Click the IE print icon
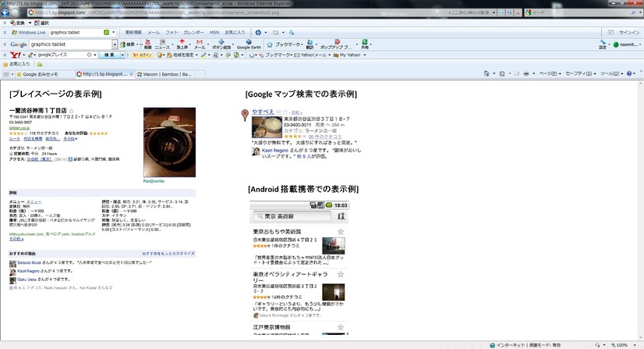 [x=526, y=73]
